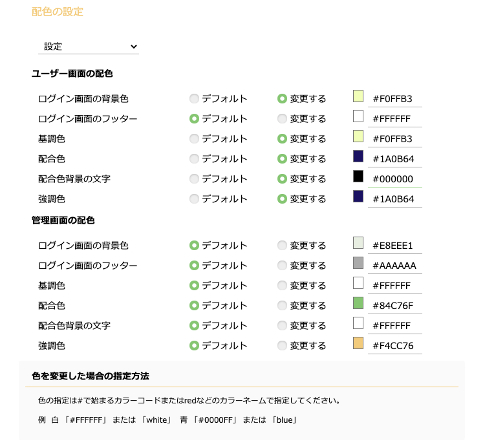Image resolution: width=496 pixels, height=448 pixels.
Task: Edit color code field for user 強調色
Action: click(394, 199)
